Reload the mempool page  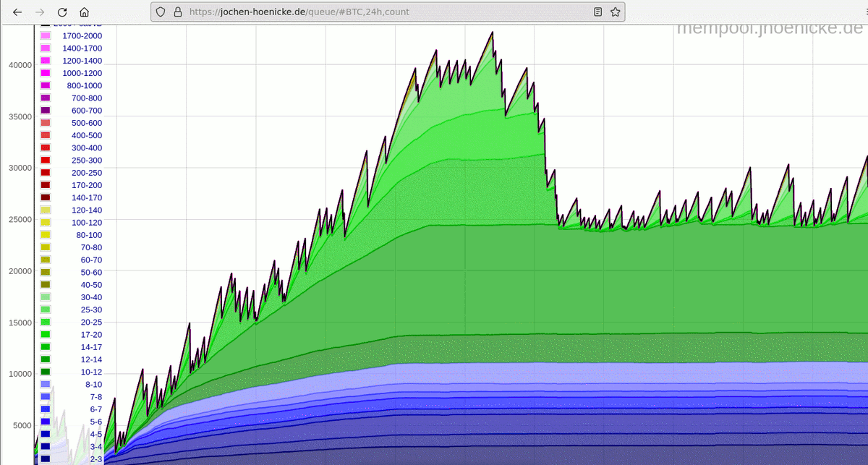pyautogui.click(x=62, y=12)
